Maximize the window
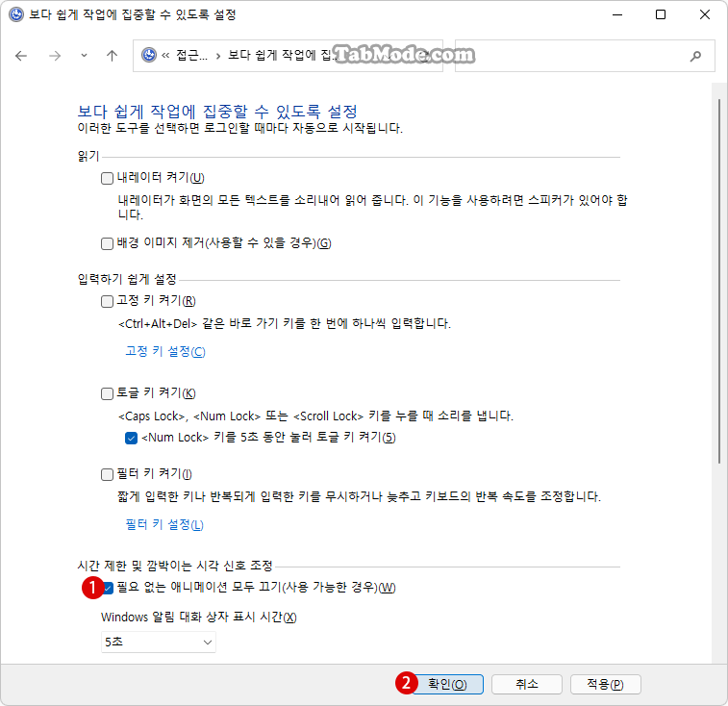The image size is (728, 706). tap(661, 14)
